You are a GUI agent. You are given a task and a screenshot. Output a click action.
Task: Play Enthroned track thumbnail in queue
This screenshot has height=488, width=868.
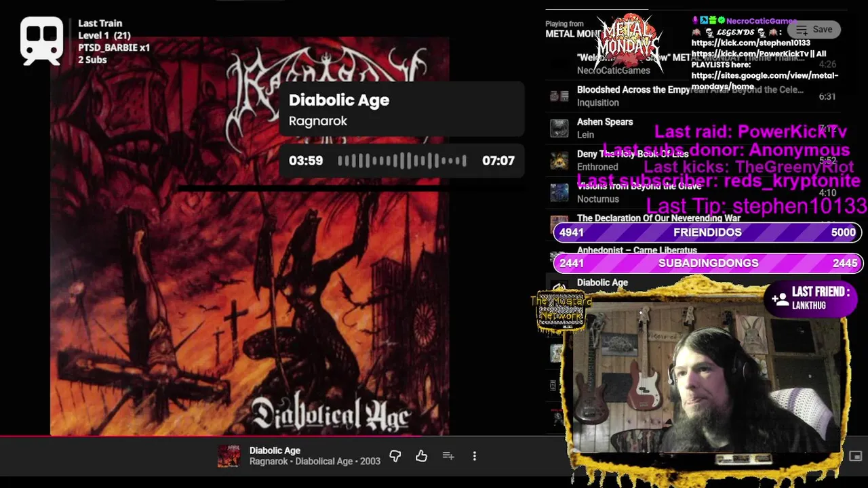(x=559, y=160)
